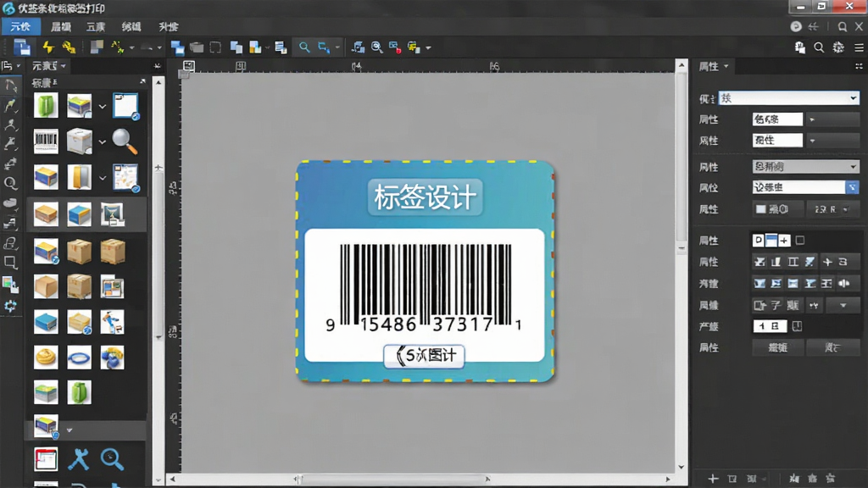The height and width of the screenshot is (488, 868).
Task: Click the blue stacked windows toolbar icon
Action: pos(178,47)
